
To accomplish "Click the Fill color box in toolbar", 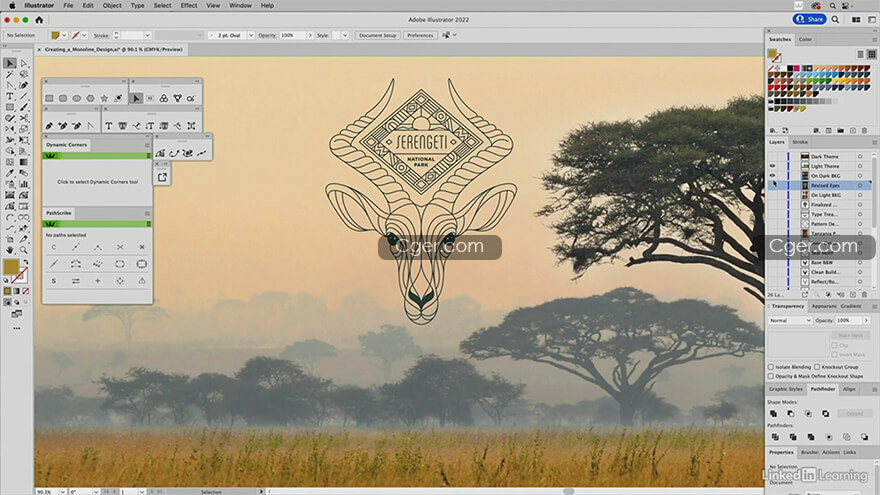I will pyautogui.click(x=11, y=267).
